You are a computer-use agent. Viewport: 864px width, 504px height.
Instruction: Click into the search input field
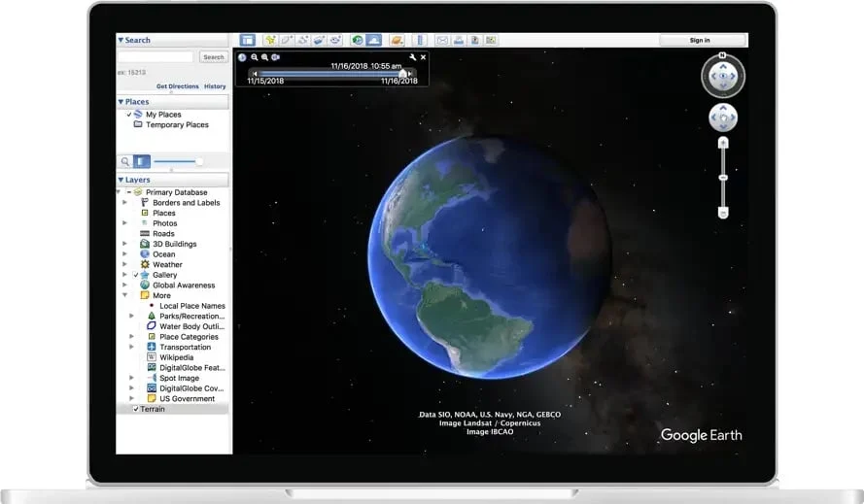coord(156,57)
